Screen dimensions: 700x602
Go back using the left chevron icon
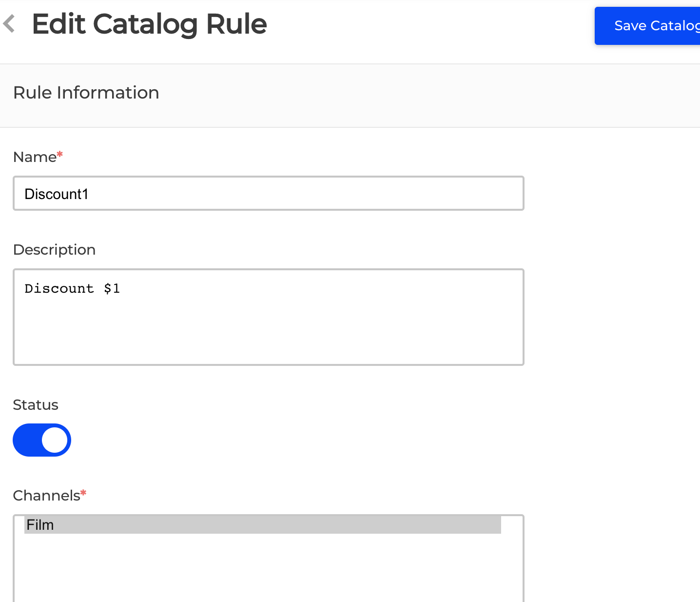[x=9, y=23]
